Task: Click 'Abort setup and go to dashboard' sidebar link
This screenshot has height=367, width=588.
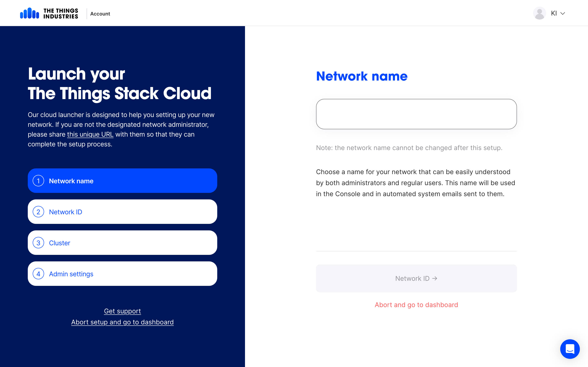Action: (x=122, y=322)
